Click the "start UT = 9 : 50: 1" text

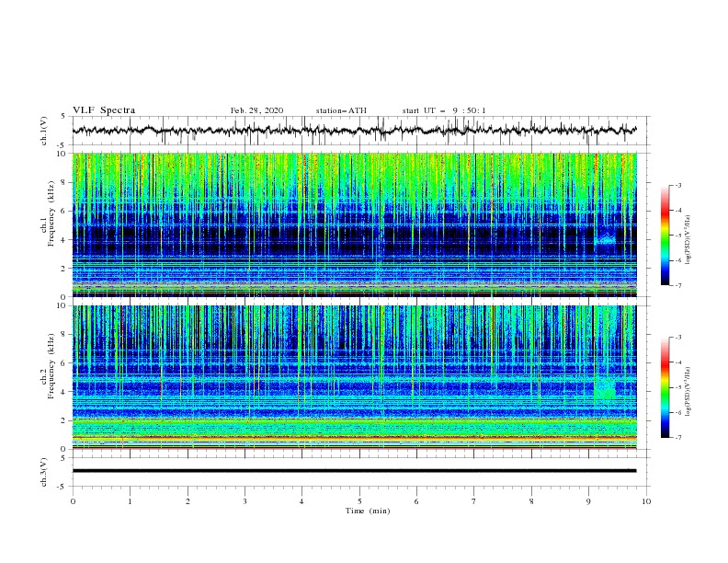tap(444, 110)
